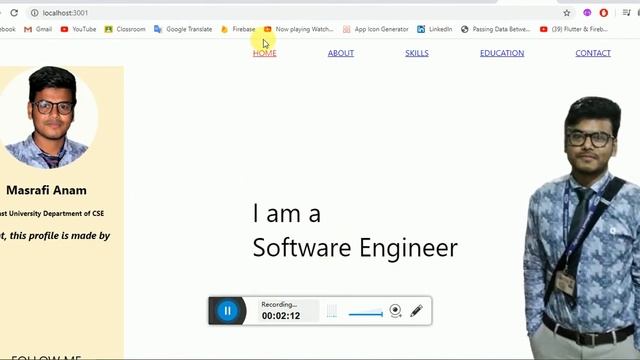
Task: Select the pencil annotation tool in recorder
Action: 416,311
